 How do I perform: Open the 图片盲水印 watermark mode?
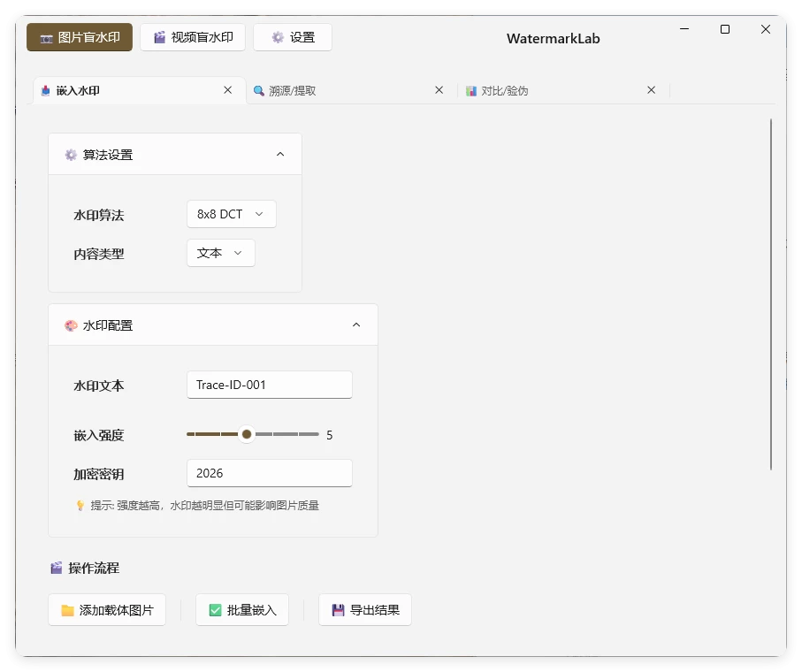pyautogui.click(x=79, y=37)
